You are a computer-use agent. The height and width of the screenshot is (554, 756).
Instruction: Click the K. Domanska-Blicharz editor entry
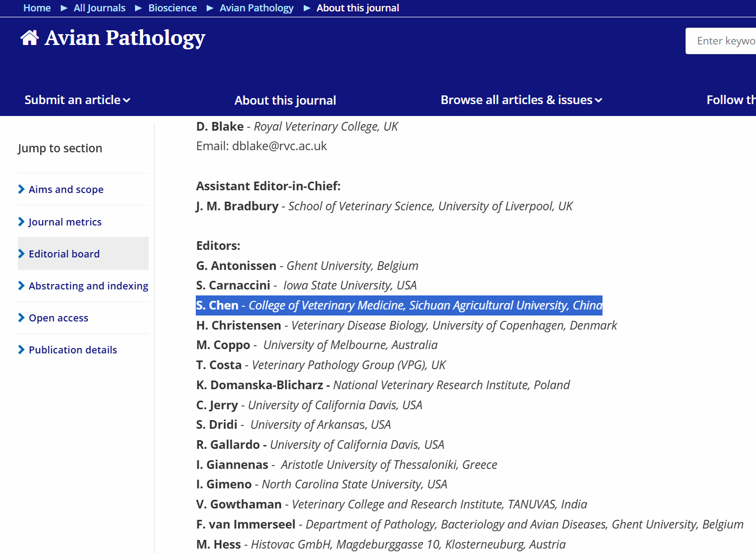click(383, 385)
